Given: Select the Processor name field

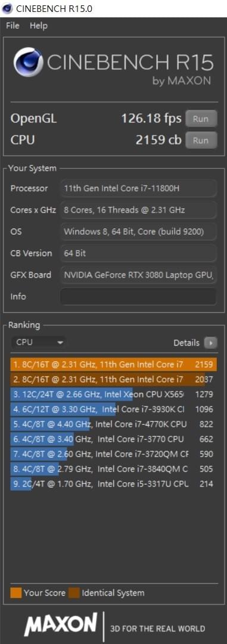Looking at the screenshot, I should pos(138,189).
